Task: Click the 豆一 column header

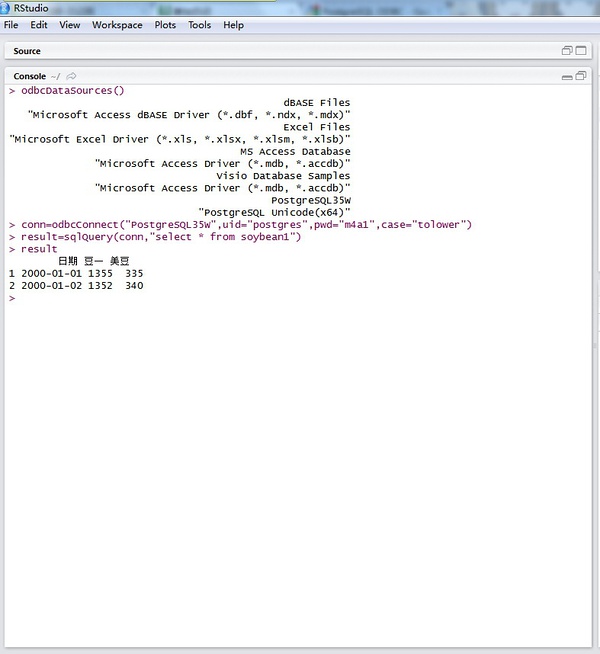Action: (x=93, y=261)
